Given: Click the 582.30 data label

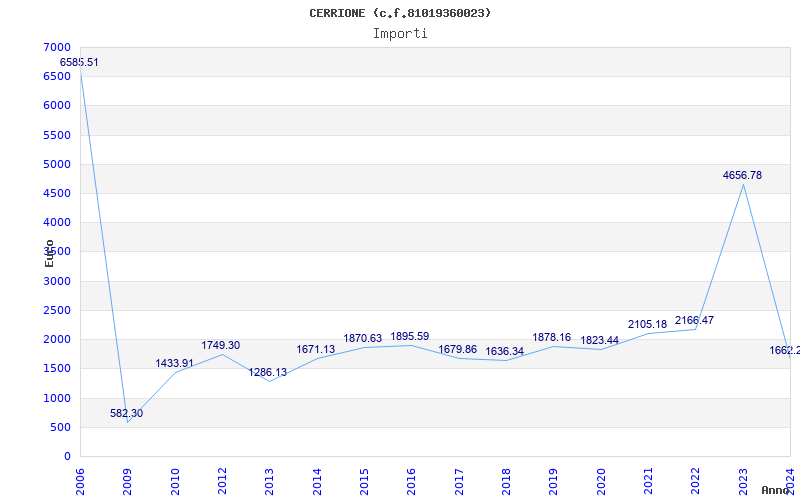Looking at the screenshot, I should (127, 413).
